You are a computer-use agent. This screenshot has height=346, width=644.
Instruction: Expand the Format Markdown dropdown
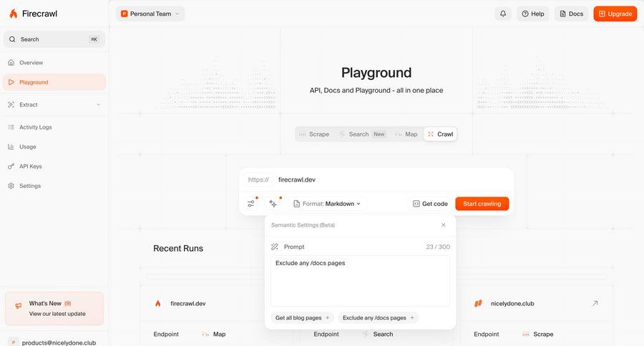pyautogui.click(x=327, y=204)
